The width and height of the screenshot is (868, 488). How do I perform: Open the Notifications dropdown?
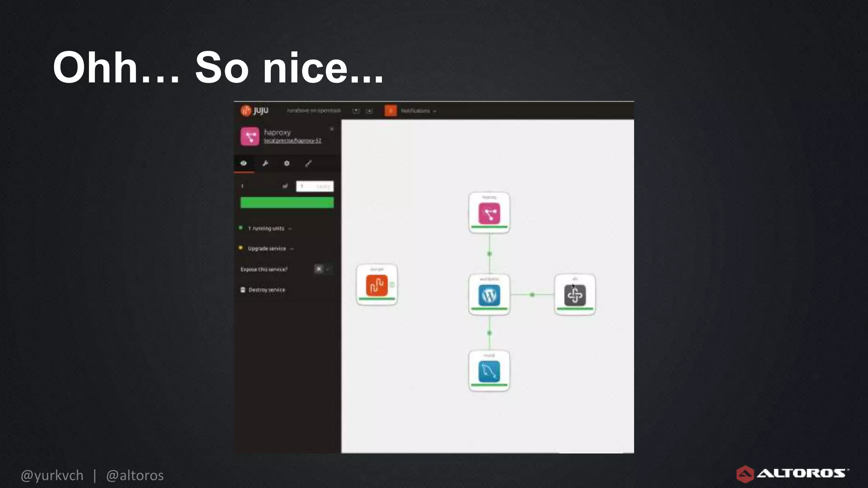(418, 111)
